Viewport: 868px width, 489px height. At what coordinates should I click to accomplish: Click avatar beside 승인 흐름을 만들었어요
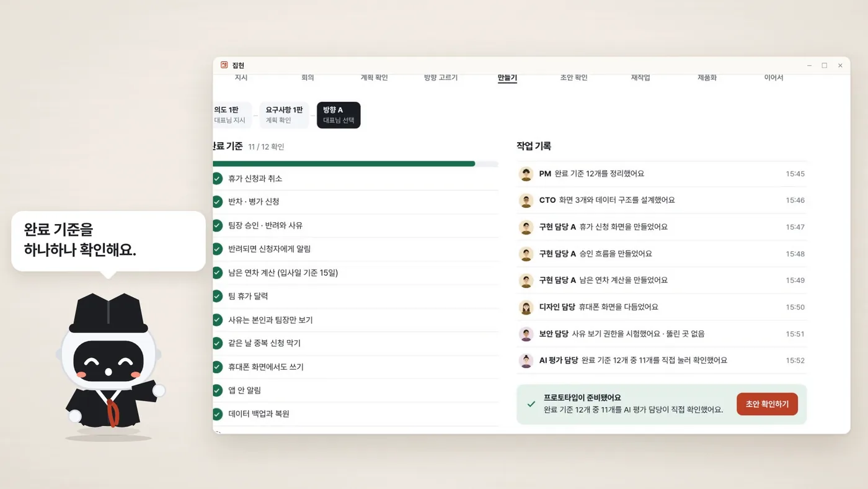526,254
